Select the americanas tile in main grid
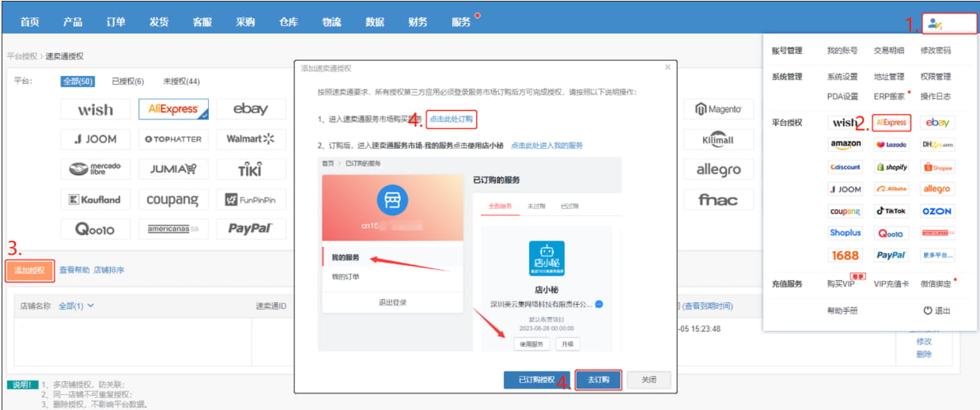Screen dimensions: 980x410 pyautogui.click(x=173, y=229)
